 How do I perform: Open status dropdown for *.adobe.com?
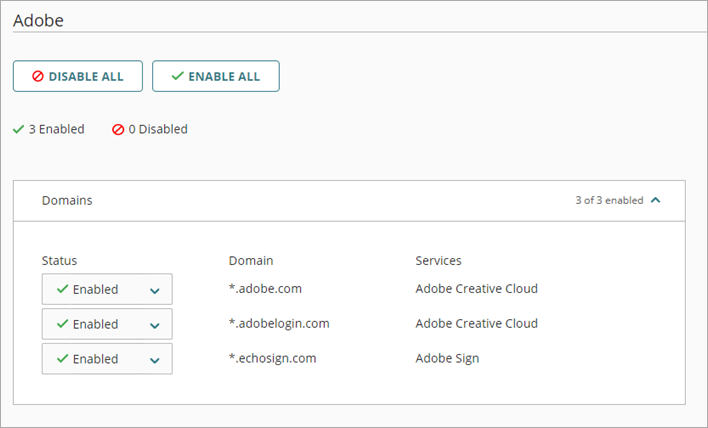(107, 289)
